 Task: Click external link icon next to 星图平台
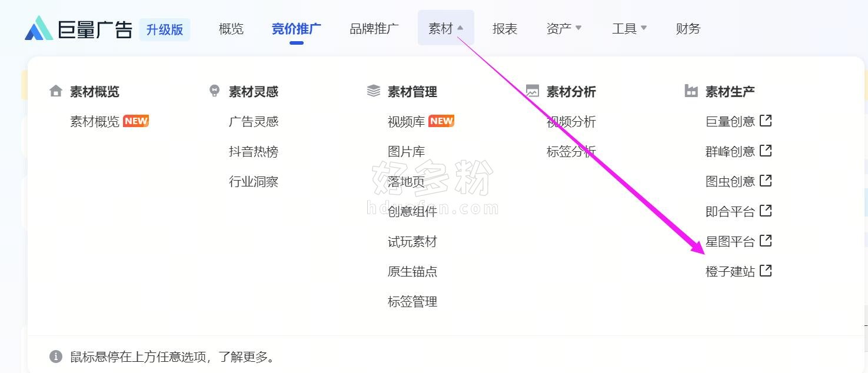[766, 241]
